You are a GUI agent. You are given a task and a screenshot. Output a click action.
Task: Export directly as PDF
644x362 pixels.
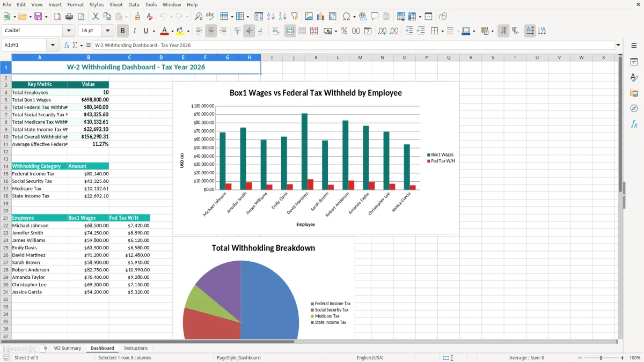57,17
